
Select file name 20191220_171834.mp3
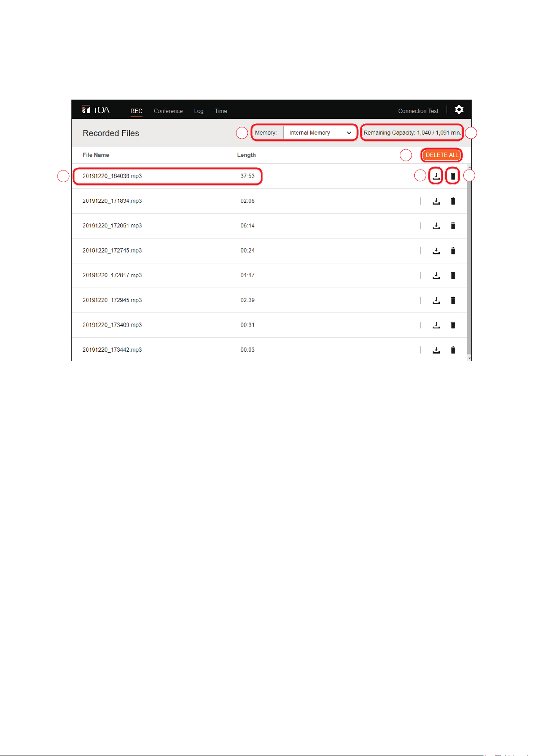pos(112,201)
